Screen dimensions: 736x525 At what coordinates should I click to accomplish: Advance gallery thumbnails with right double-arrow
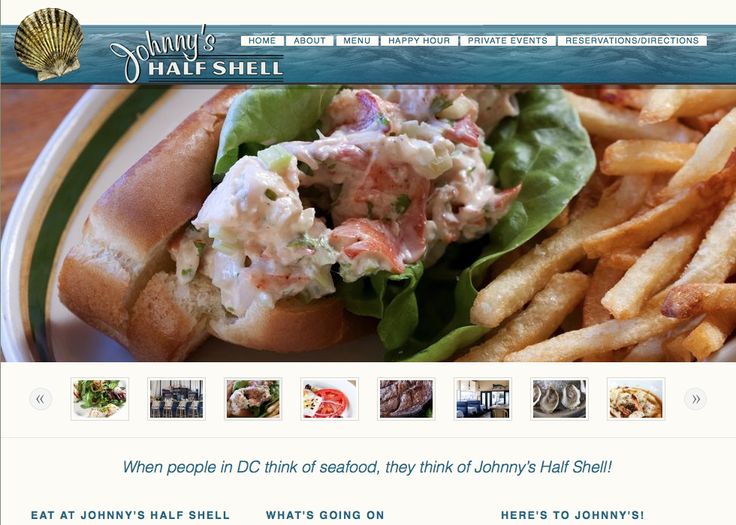pos(696,399)
